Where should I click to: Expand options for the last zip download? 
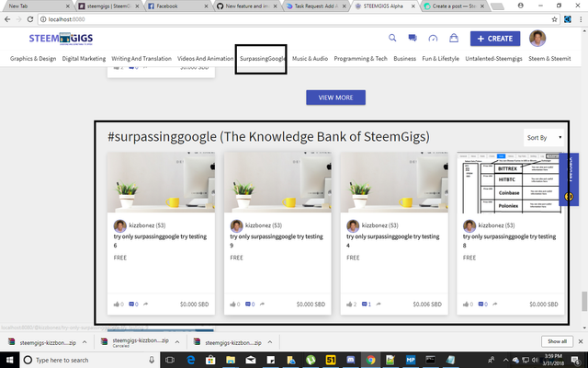[270, 342]
